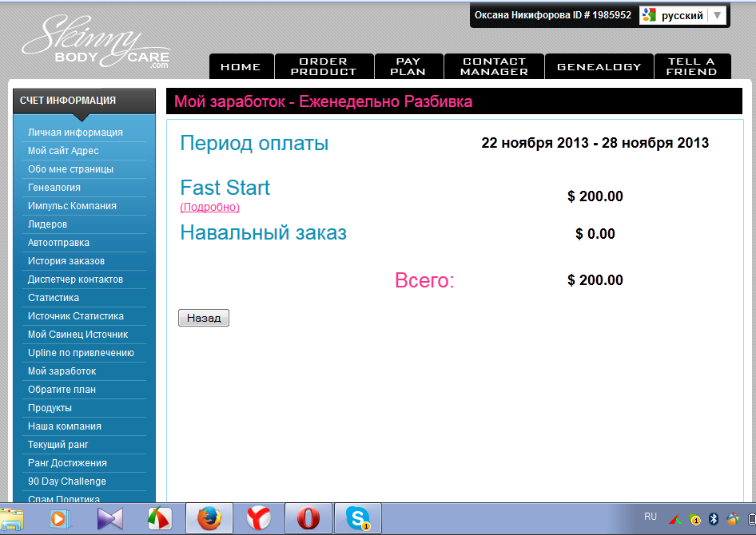The width and height of the screenshot is (756, 535).
Task: Open the Google language dropdown
Action: tap(682, 15)
